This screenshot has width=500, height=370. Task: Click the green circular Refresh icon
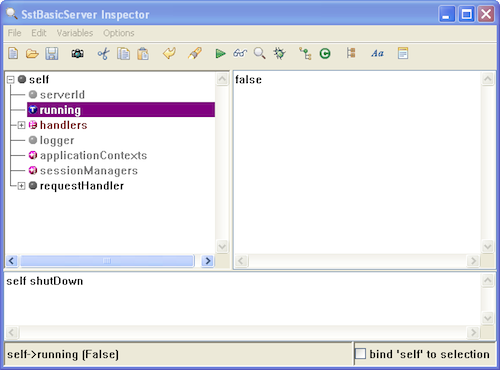325,53
